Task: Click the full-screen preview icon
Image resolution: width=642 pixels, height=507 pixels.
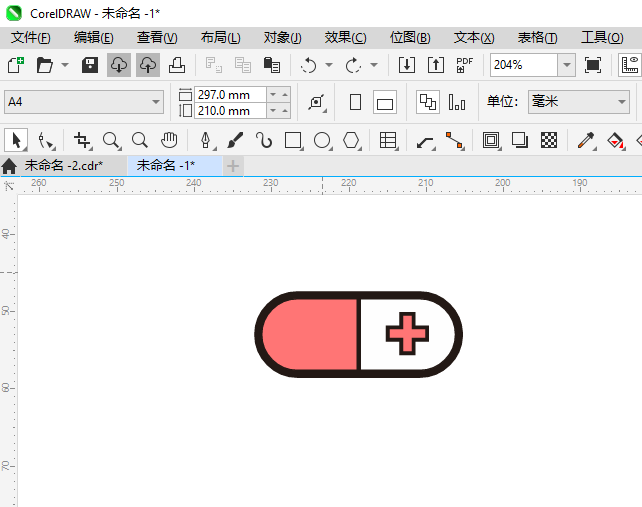Action: tap(593, 65)
